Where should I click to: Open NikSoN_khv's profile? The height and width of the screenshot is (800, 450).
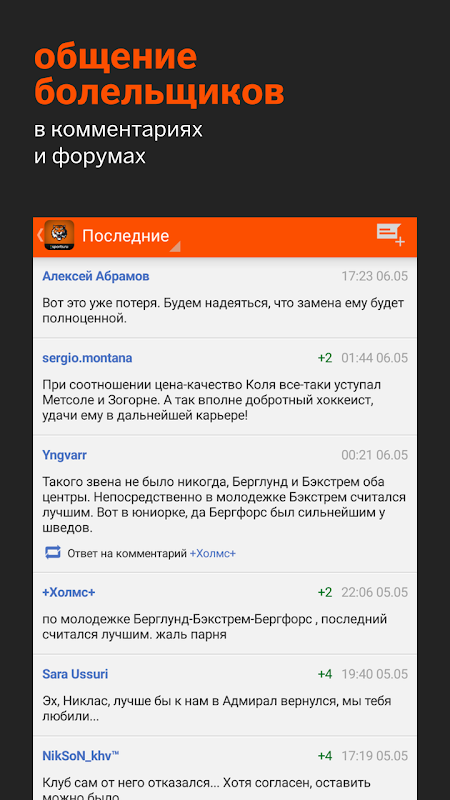pos(81,756)
